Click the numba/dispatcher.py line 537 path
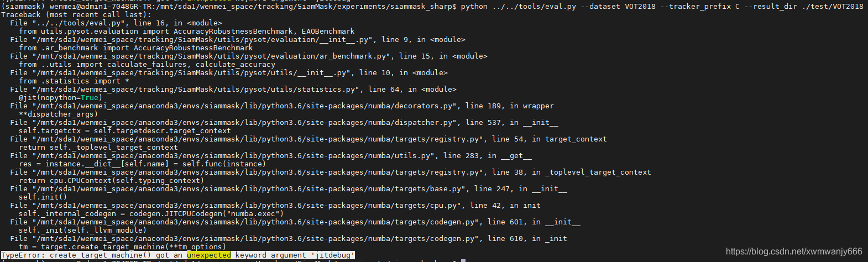 coord(284,122)
